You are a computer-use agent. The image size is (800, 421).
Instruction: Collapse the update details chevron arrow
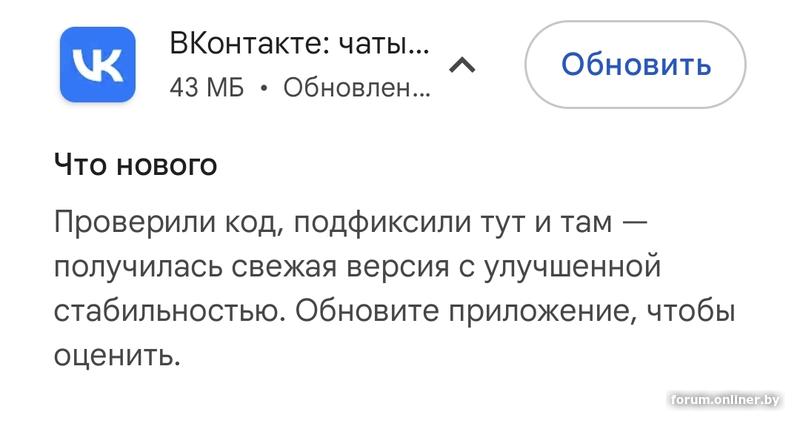(x=461, y=65)
